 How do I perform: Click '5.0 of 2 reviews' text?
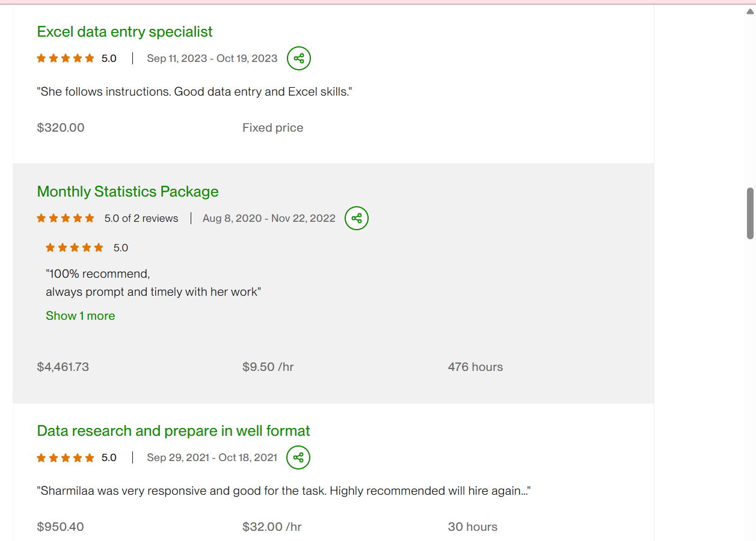(141, 218)
